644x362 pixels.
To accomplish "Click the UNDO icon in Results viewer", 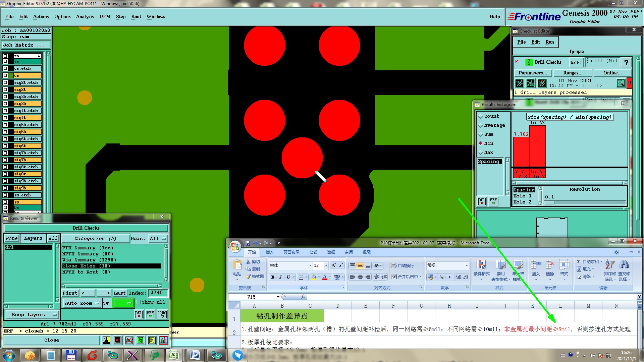I will (x=162, y=314).
